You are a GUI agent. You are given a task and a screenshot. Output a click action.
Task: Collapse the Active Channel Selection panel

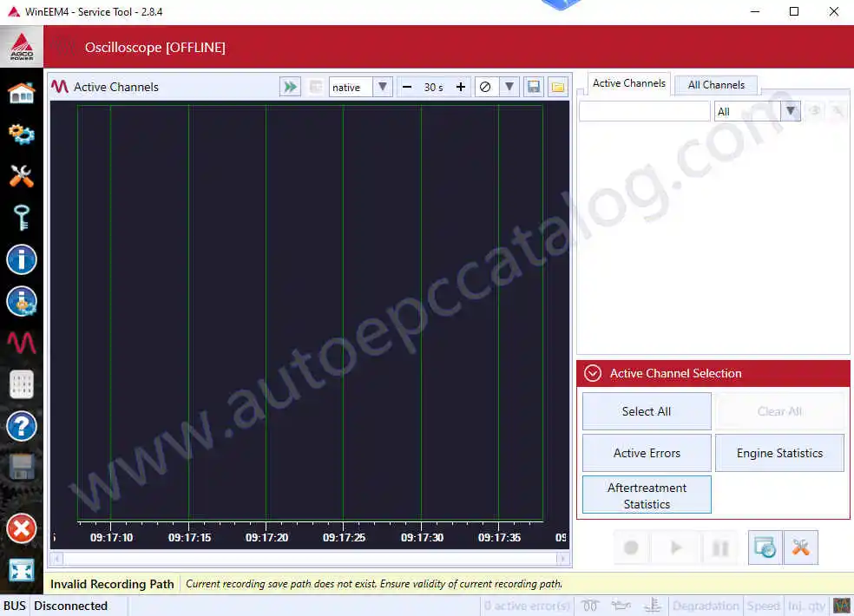coord(593,373)
